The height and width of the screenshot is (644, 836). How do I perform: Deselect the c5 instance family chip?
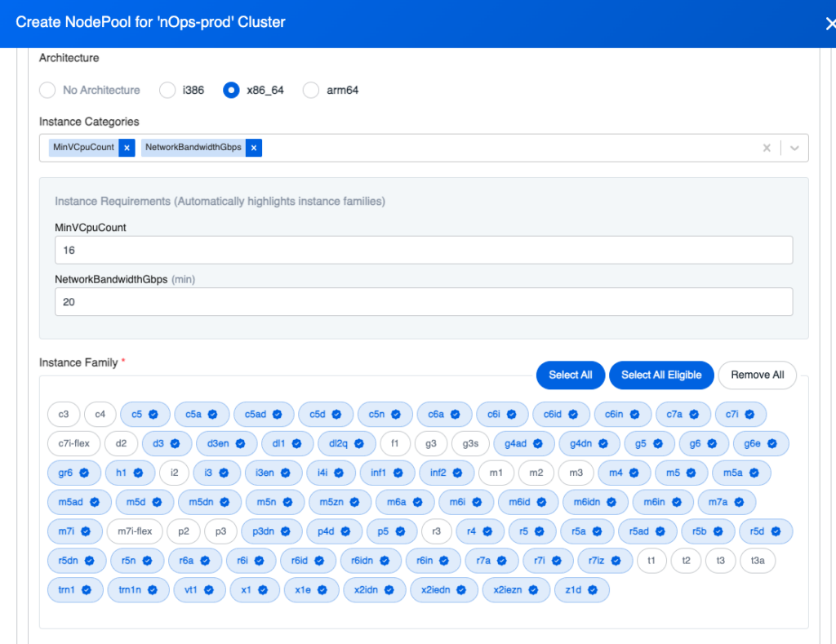(145, 414)
